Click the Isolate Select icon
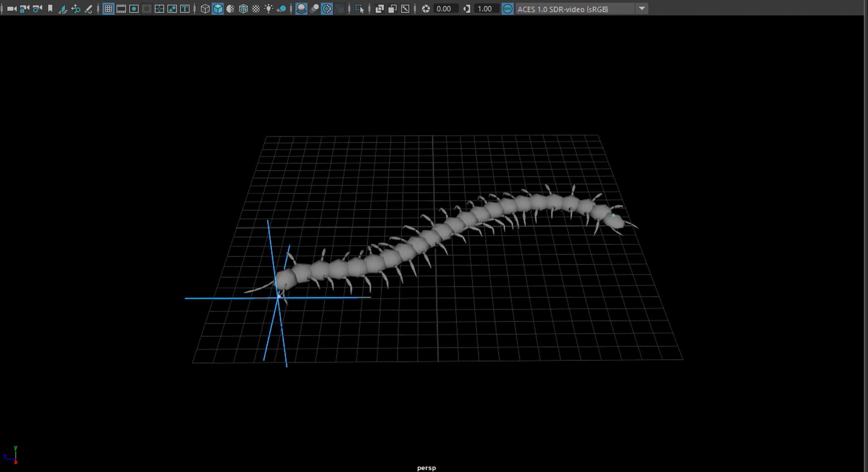 (x=359, y=9)
